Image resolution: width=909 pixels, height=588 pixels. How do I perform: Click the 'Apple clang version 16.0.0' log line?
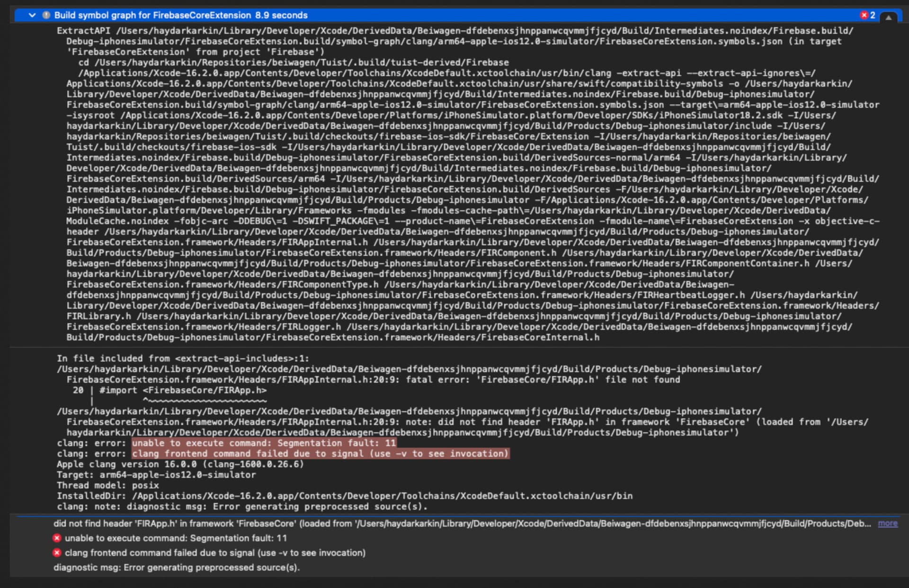[180, 464]
